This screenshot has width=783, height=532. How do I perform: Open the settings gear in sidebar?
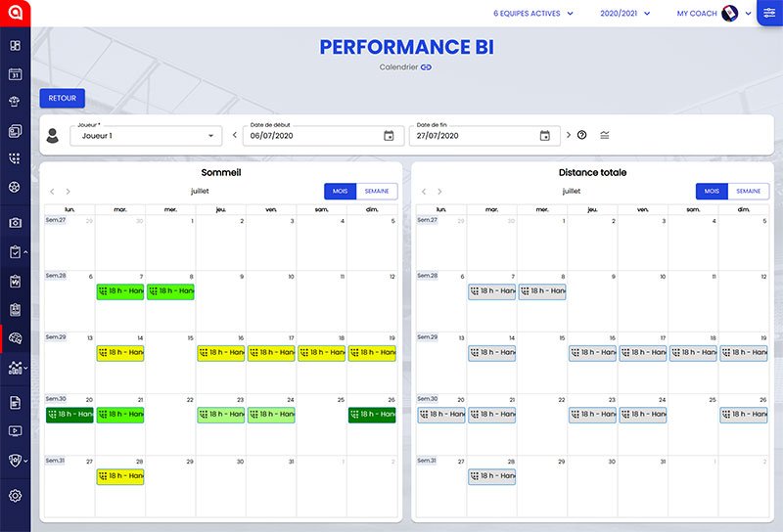coord(15,496)
